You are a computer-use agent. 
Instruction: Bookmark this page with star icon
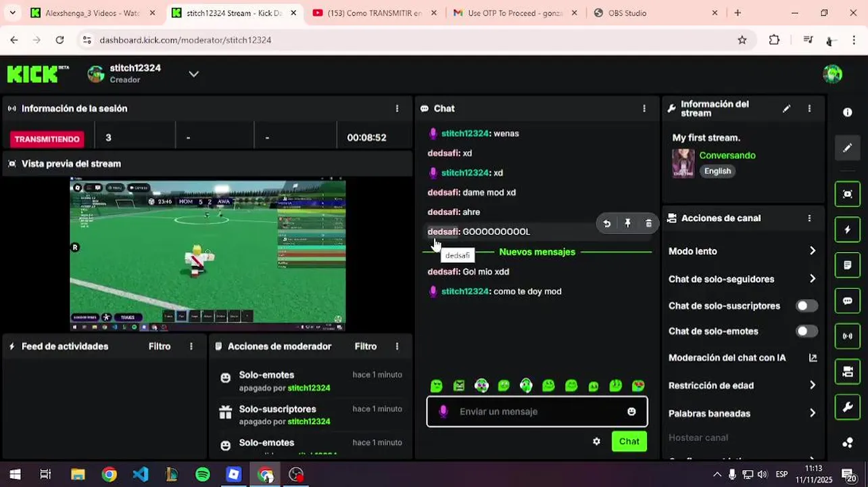pyautogui.click(x=742, y=40)
